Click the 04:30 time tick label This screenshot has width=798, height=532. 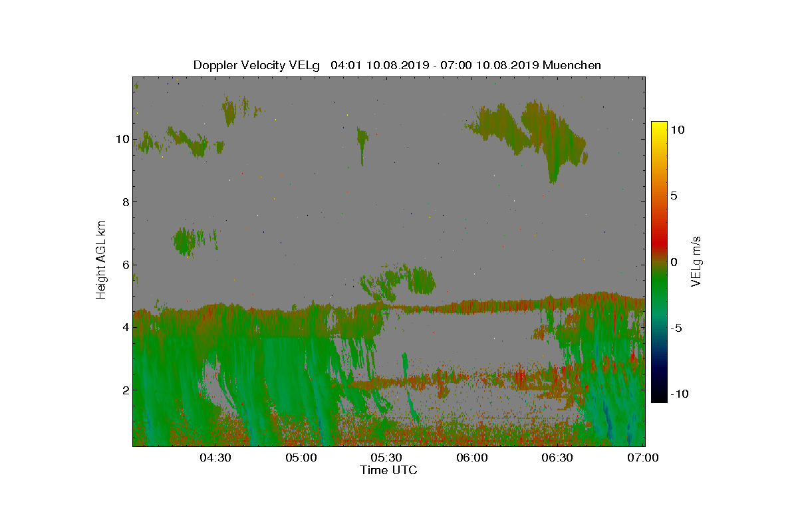point(215,458)
